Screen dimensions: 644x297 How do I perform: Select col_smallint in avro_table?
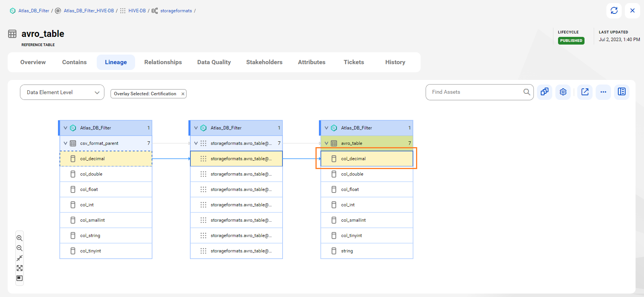coord(367,220)
